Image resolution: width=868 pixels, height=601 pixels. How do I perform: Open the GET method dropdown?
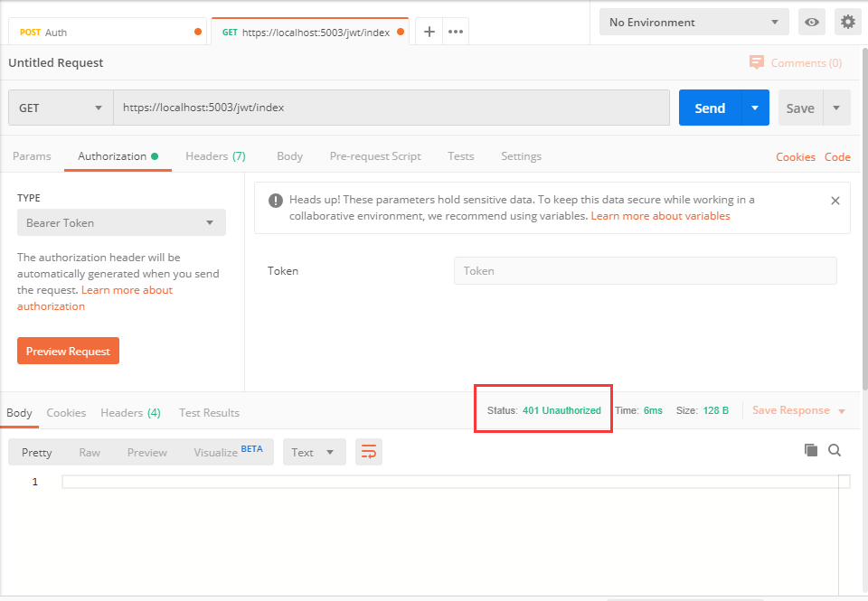[x=61, y=108]
